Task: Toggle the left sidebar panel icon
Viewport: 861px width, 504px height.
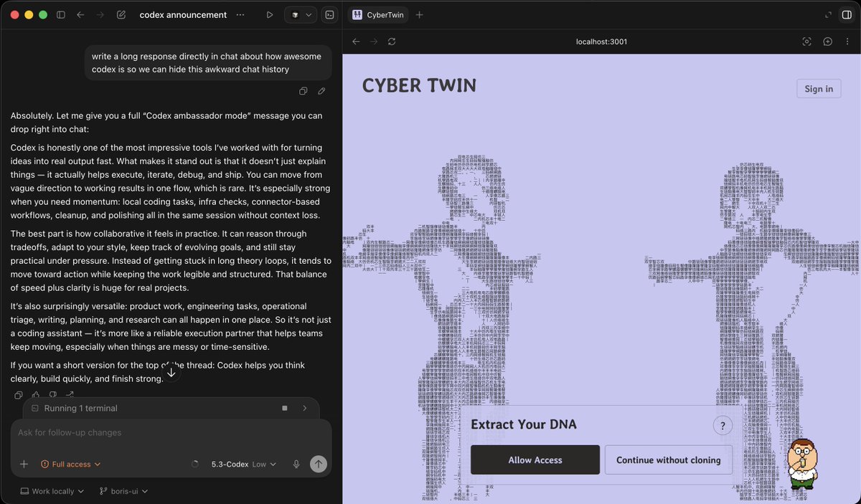Action: [61, 14]
